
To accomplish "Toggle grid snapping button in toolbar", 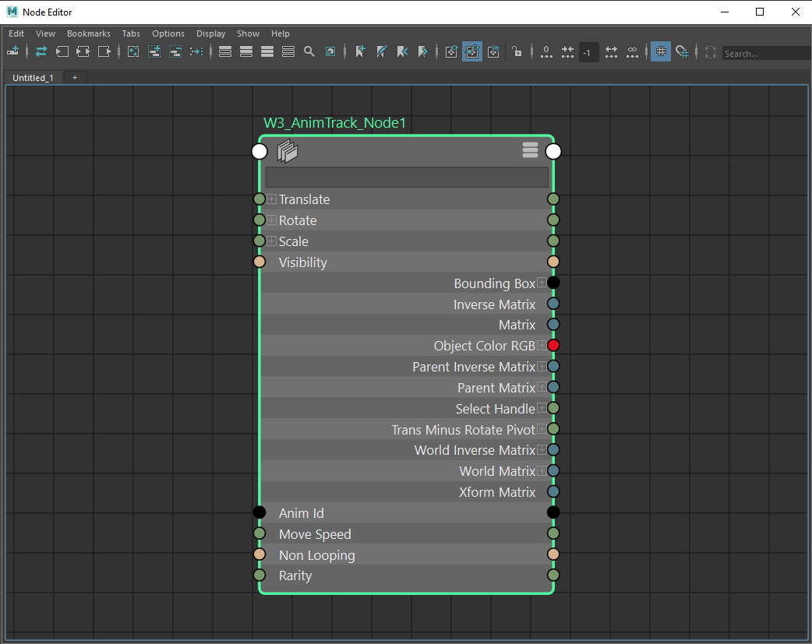I will (682, 52).
